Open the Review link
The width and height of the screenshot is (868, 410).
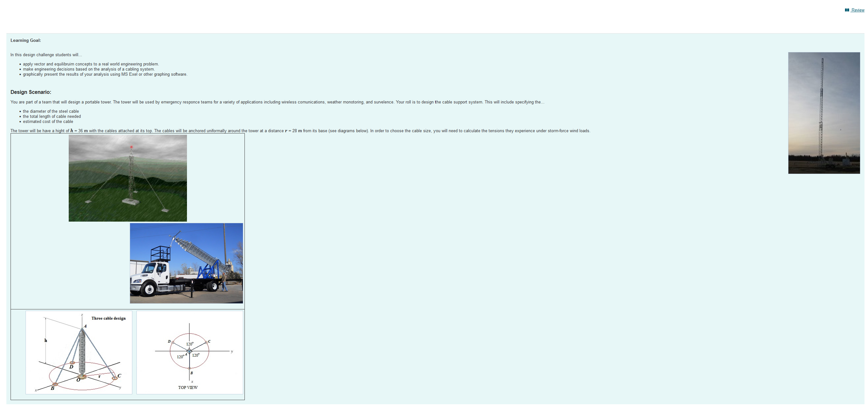(x=857, y=10)
